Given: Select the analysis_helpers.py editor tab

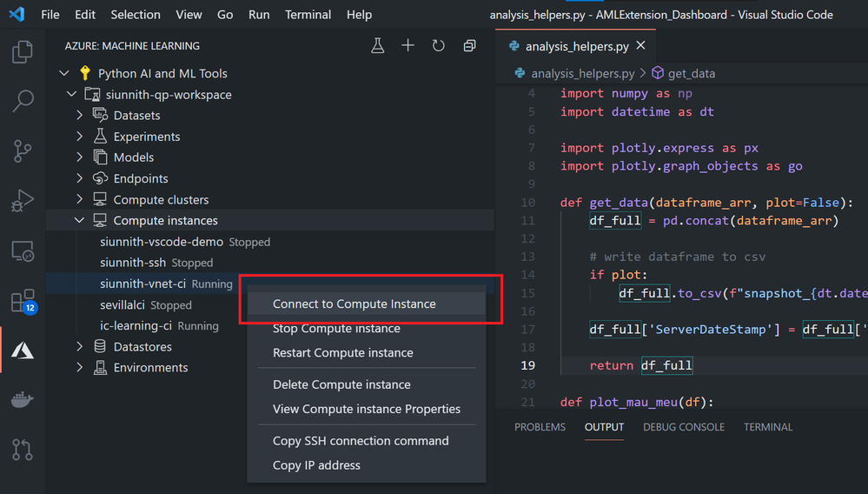Looking at the screenshot, I should coord(576,46).
